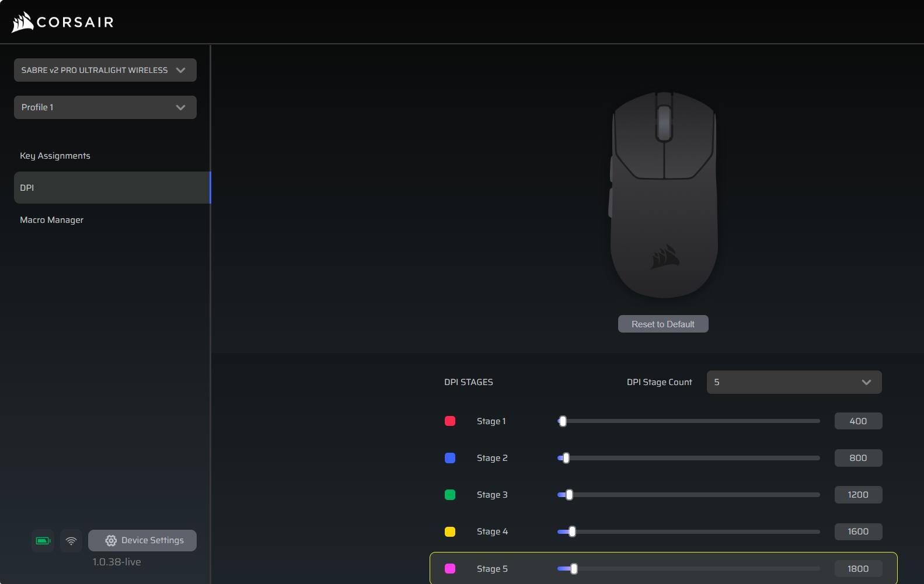Click the yellow Stage 4 color swatch
The width and height of the screenshot is (924, 584).
(x=450, y=531)
